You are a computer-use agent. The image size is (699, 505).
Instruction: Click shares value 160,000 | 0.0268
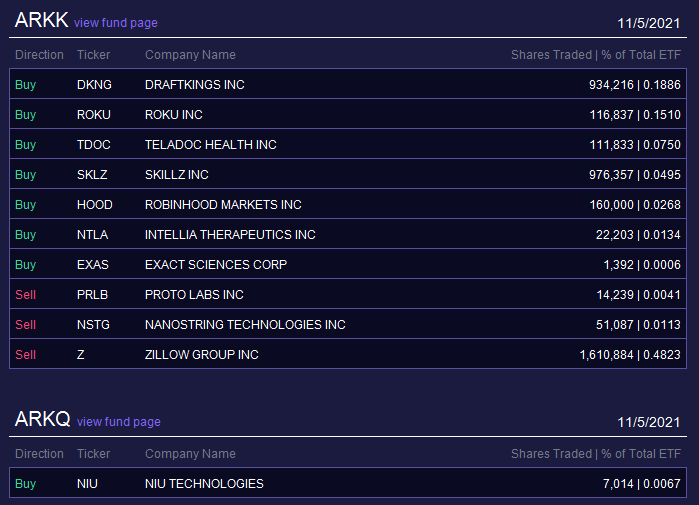635,205
